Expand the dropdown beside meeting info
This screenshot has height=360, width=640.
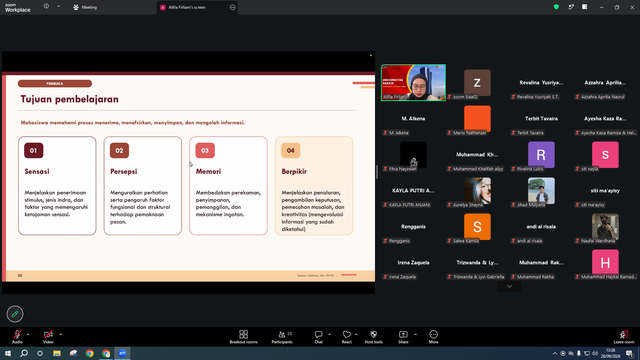[x=58, y=7]
